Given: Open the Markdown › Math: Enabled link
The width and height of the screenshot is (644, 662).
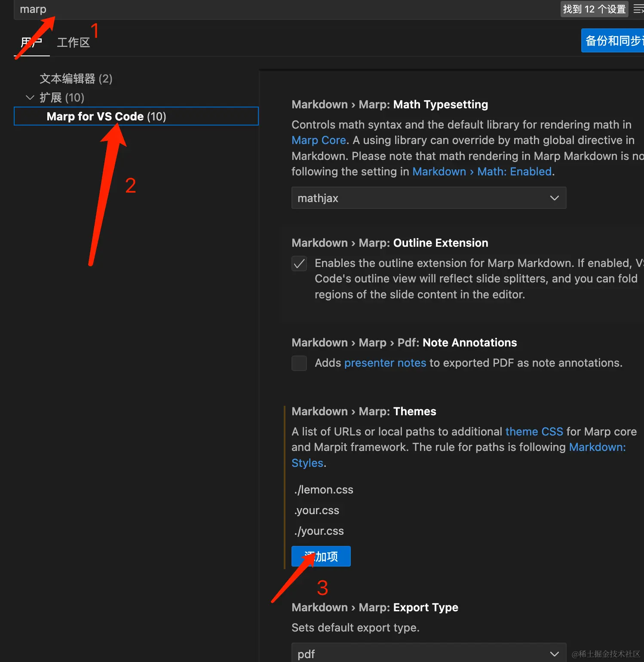Looking at the screenshot, I should (x=482, y=172).
